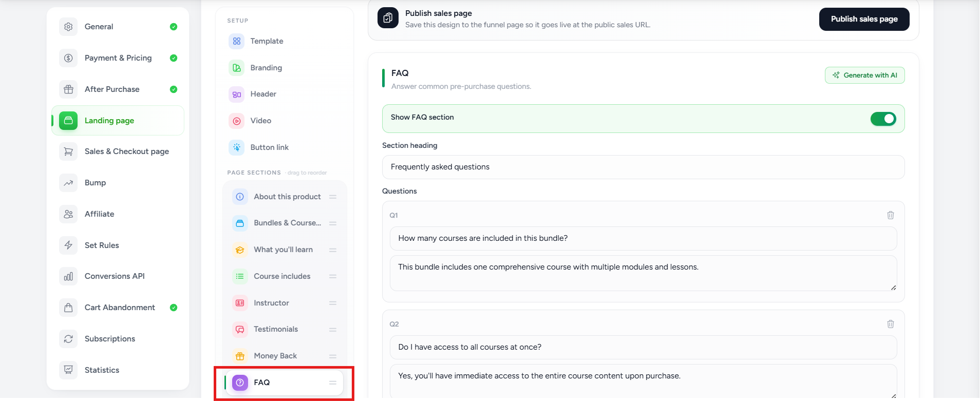Click the Publish sales page button
The width and height of the screenshot is (980, 401).
(x=864, y=19)
